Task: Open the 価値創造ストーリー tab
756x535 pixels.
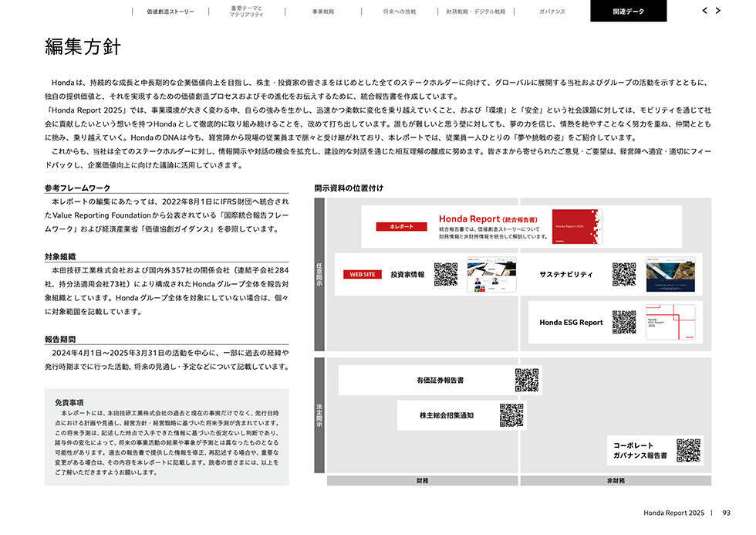Action: pyautogui.click(x=170, y=12)
